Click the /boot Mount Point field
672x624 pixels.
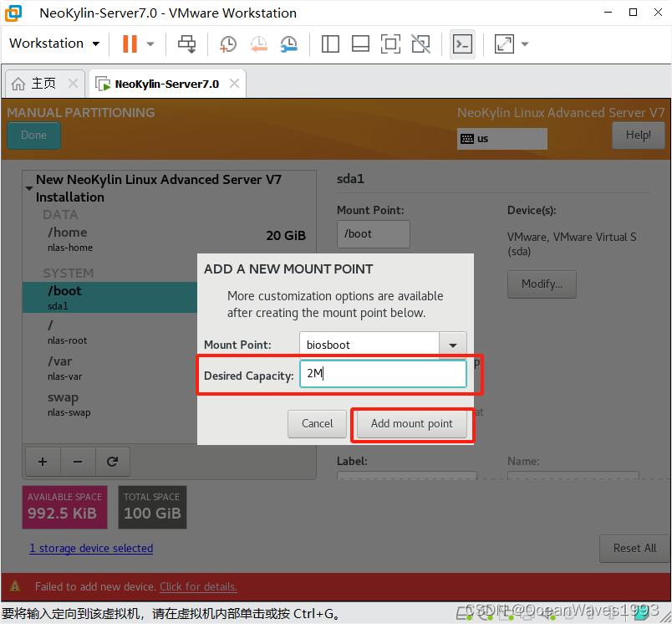[374, 234]
